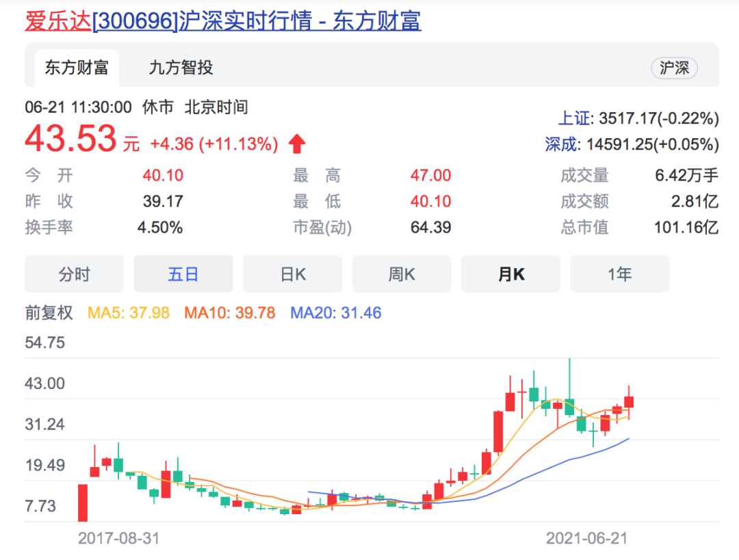
Task: Click the 2017-08-31 start date label
Action: click(x=118, y=538)
